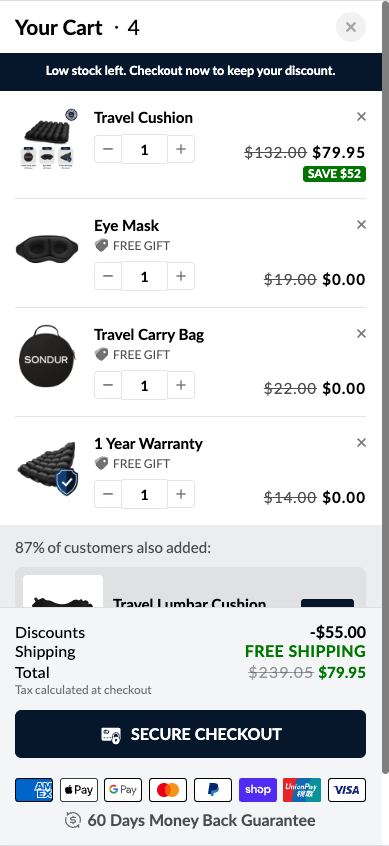Remove Travel Carry Bag from cart
The height and width of the screenshot is (846, 389).
click(361, 333)
